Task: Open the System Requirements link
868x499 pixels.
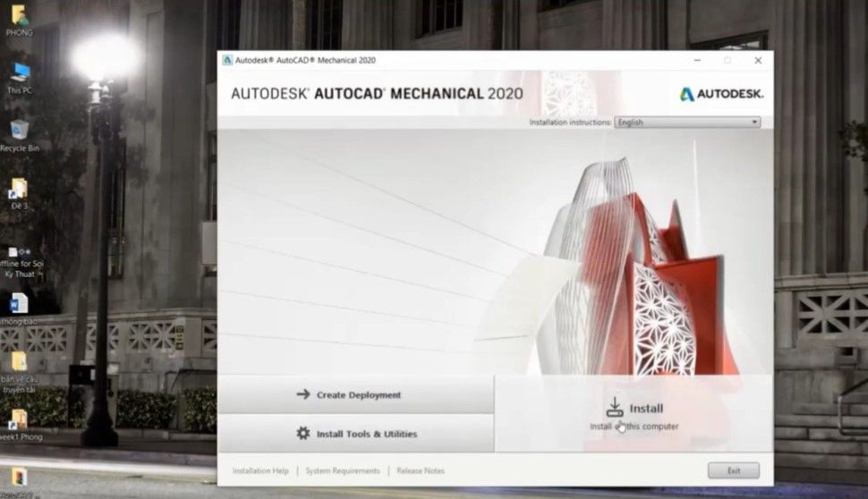Action: tap(343, 470)
